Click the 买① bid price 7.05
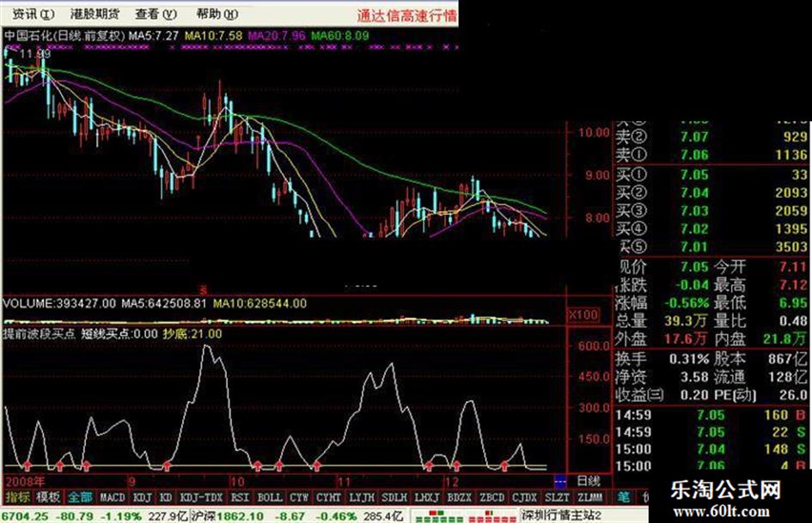The width and height of the screenshot is (812, 523). (x=694, y=174)
